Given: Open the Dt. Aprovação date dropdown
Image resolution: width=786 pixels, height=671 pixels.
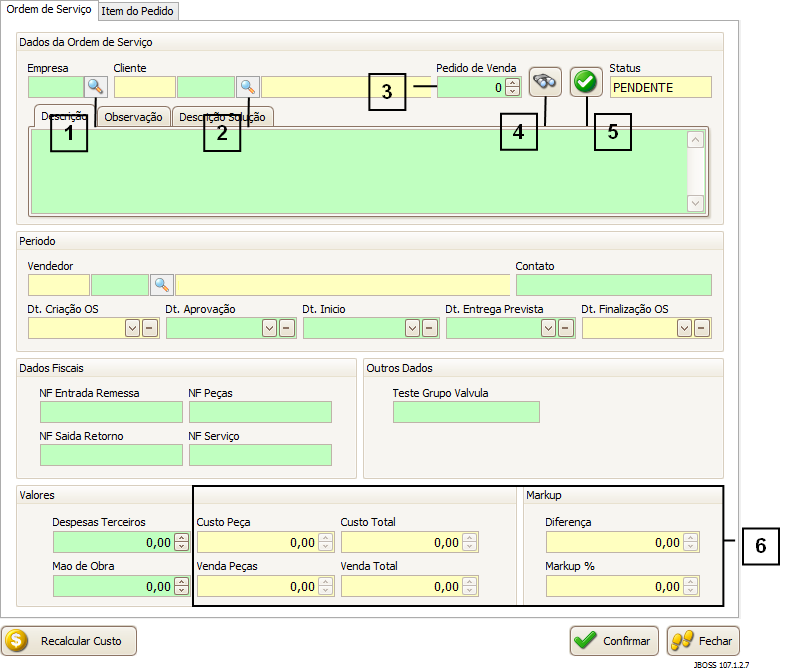Looking at the screenshot, I should [269, 328].
